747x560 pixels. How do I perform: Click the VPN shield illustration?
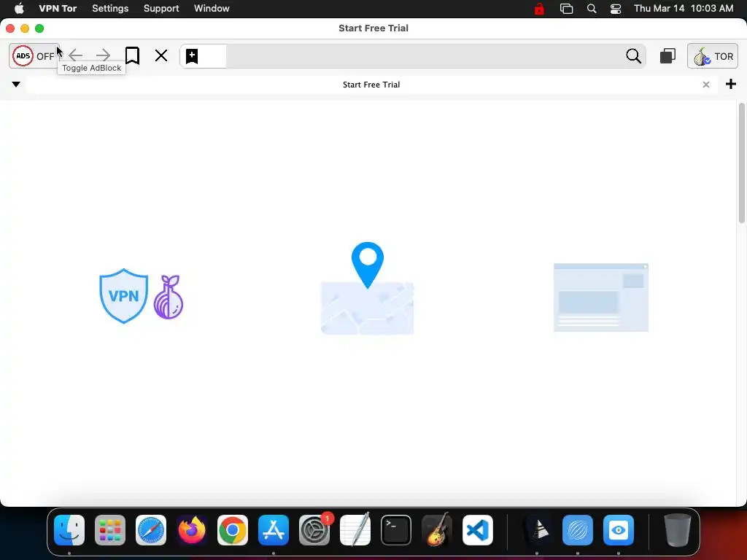[123, 296]
